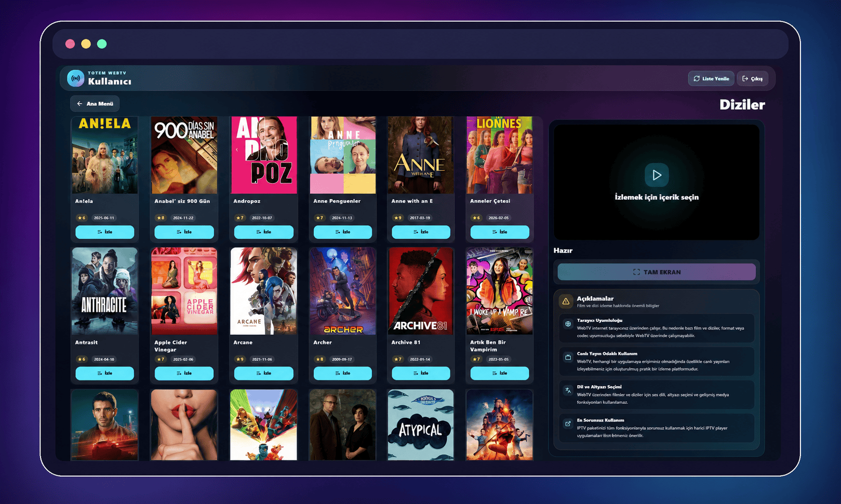This screenshot has height=504, width=841.
Task: Select the Archer series poster
Action: click(x=343, y=291)
